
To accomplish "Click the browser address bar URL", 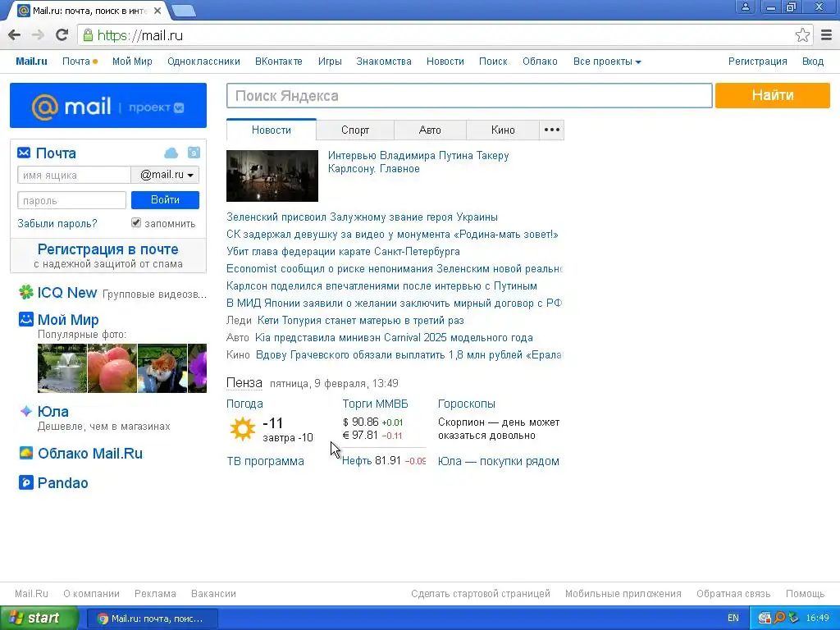I will pyautogui.click(x=140, y=35).
